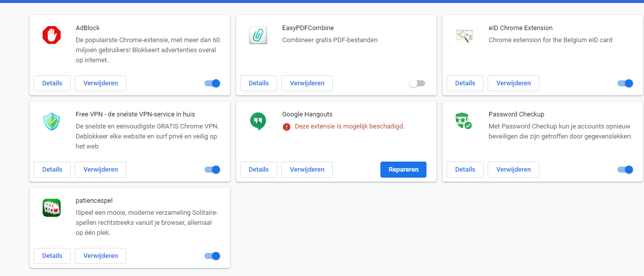The height and width of the screenshot is (276, 644).
Task: Disable the Free VPN toggle
Action: click(x=212, y=170)
